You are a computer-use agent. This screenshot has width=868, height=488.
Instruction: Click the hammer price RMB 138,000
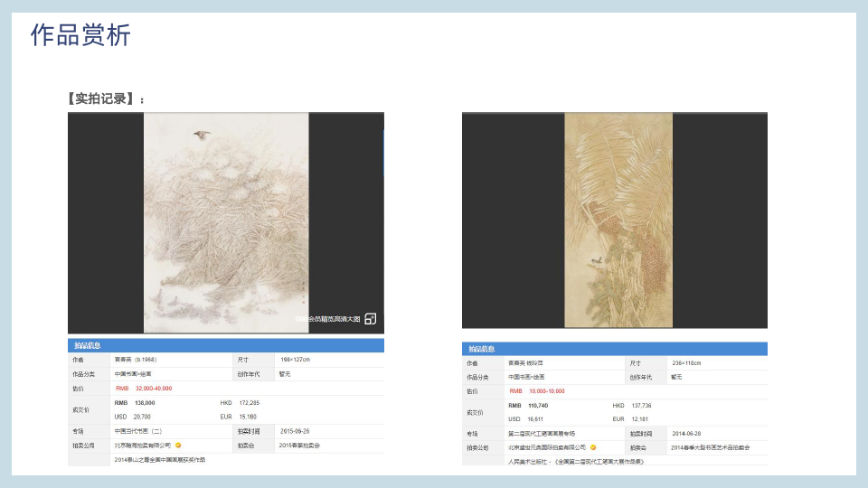135,403
